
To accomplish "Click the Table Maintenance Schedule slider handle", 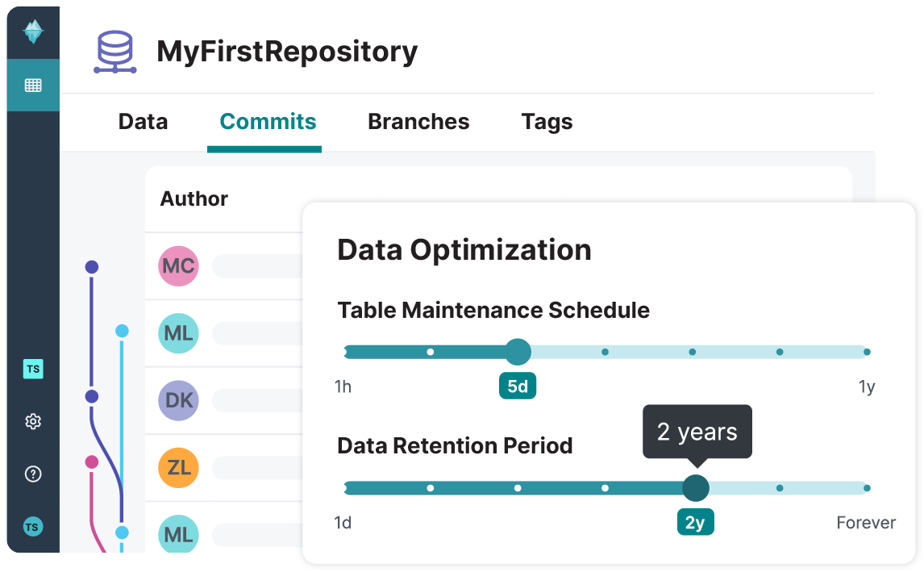I will [x=518, y=352].
